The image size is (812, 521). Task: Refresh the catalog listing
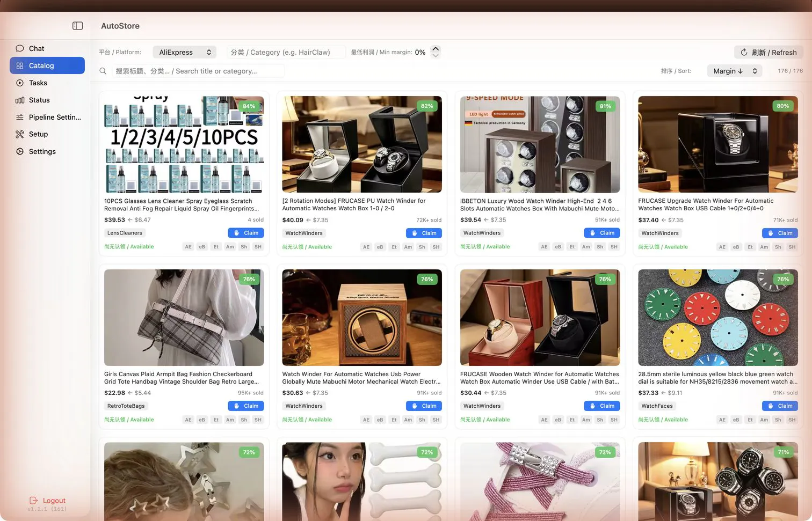pyautogui.click(x=769, y=52)
